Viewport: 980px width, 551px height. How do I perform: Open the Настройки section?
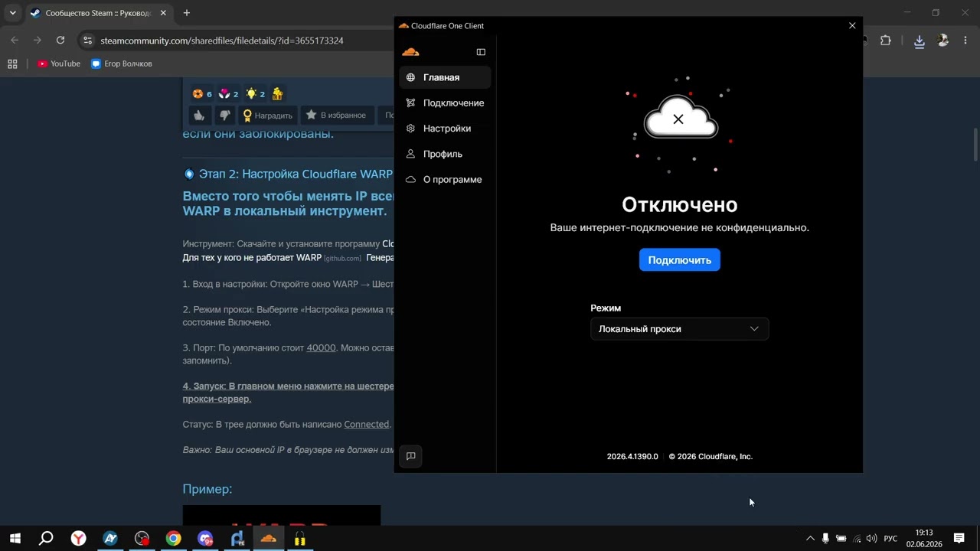click(x=445, y=129)
